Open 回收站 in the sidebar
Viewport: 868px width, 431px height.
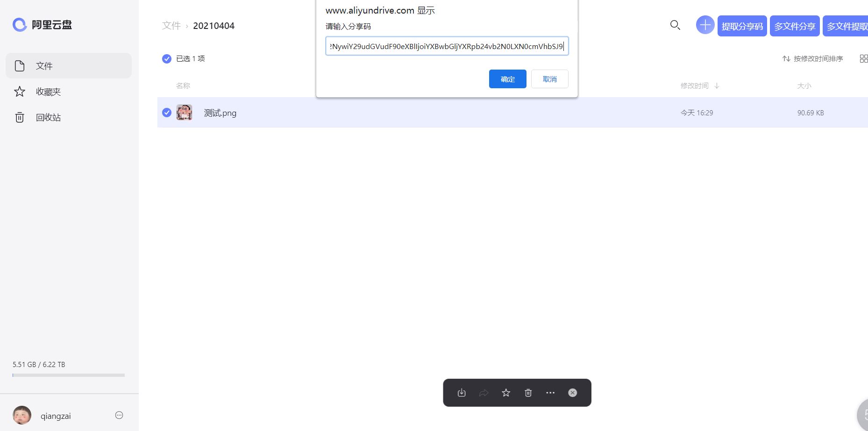[x=48, y=117]
